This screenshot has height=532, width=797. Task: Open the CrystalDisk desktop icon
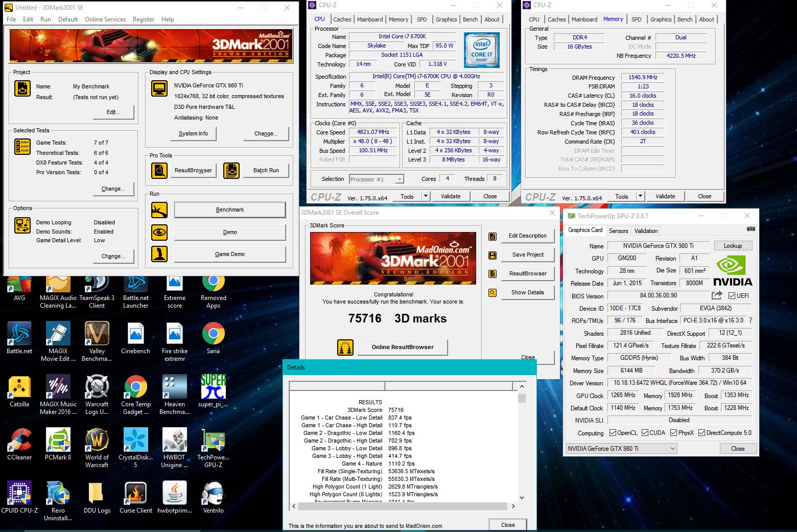(136, 448)
